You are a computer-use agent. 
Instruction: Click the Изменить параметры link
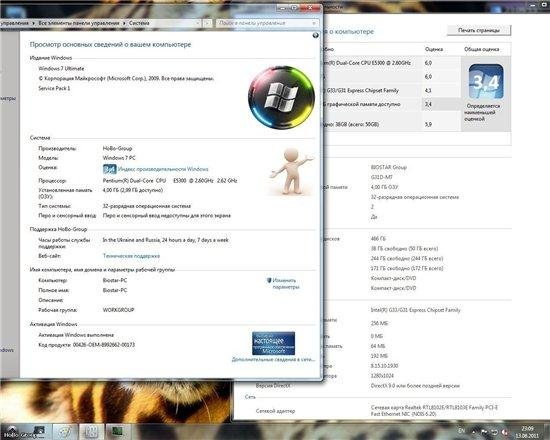(286, 284)
